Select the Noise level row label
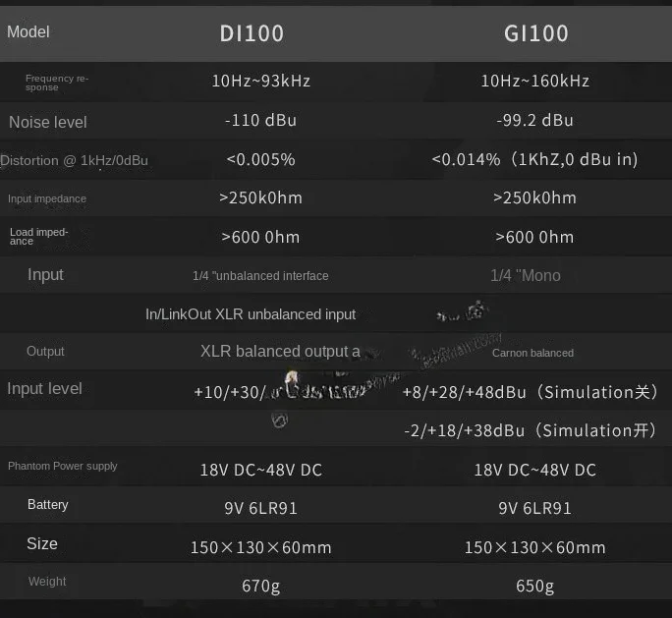The height and width of the screenshot is (618, 672). click(x=47, y=122)
